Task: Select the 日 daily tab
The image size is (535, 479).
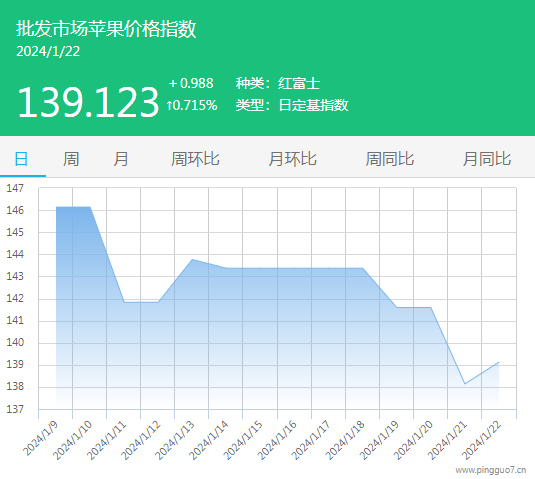Action: 21,159
